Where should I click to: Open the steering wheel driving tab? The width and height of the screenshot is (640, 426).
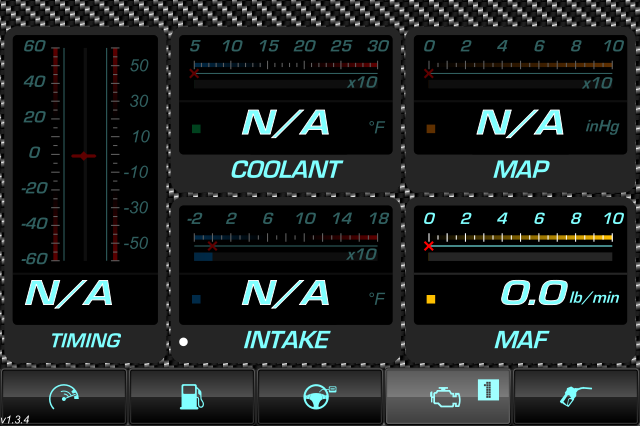320,396
